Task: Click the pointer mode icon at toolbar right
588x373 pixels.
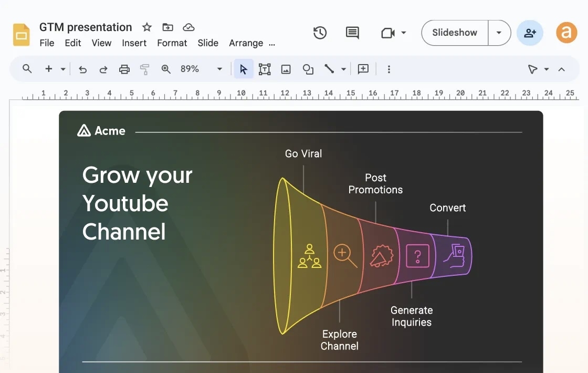Action: [x=532, y=69]
